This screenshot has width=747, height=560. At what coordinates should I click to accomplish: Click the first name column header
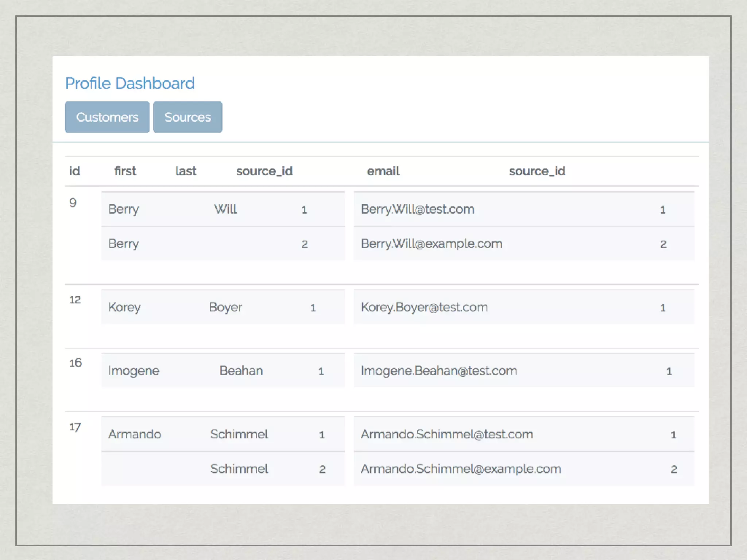pyautogui.click(x=125, y=171)
